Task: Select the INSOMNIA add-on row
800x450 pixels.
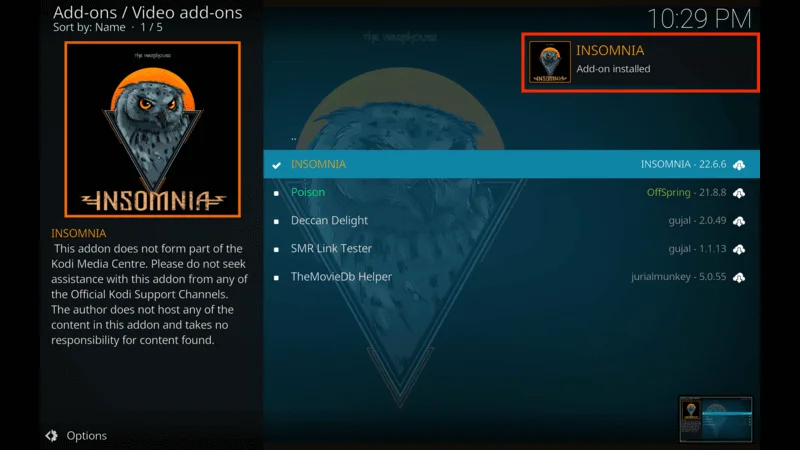Action: coord(511,164)
